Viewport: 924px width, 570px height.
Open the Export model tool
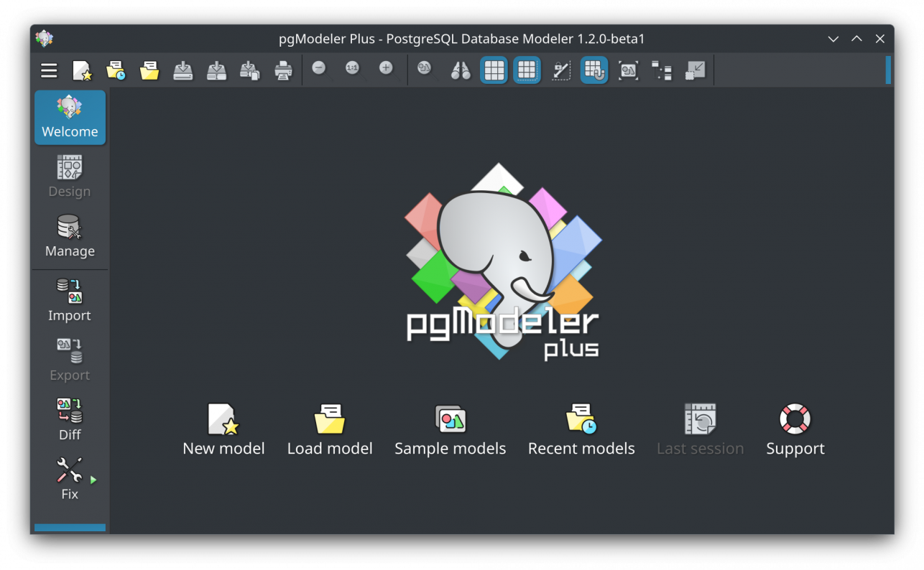[70, 360]
